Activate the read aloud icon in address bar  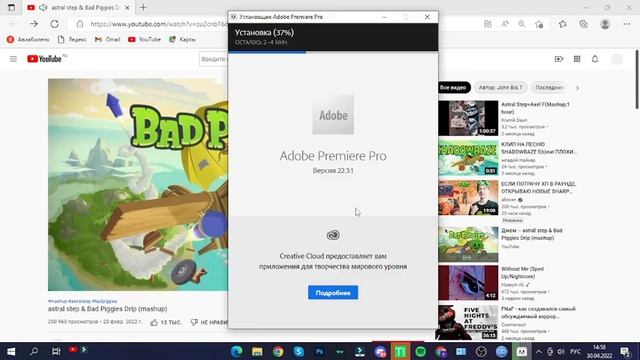[x=505, y=24]
